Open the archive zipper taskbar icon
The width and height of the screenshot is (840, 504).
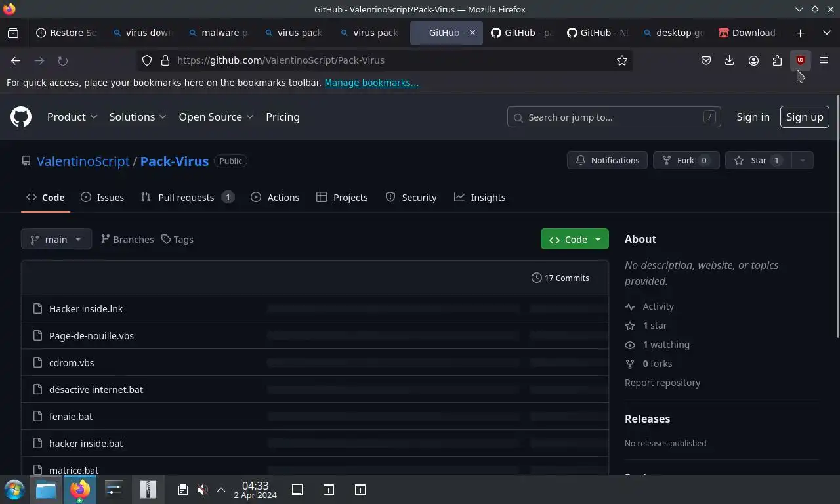[148, 490]
